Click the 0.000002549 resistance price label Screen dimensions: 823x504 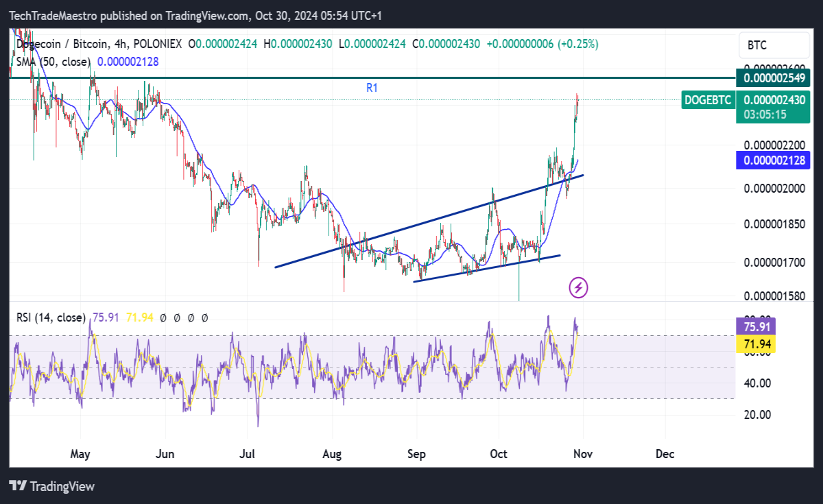[772, 77]
